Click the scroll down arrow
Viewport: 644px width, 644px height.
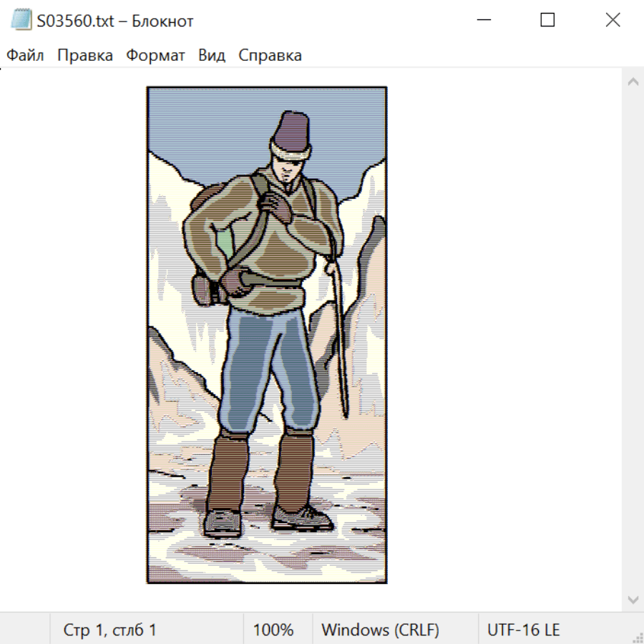click(633, 599)
